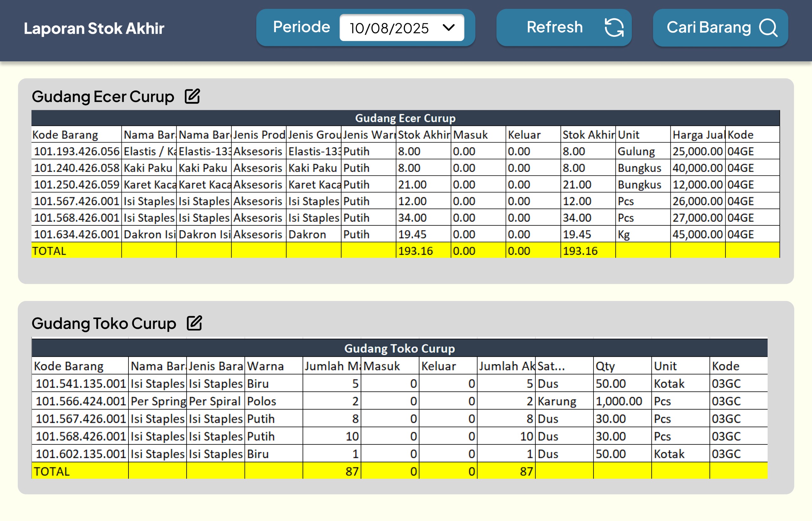Image resolution: width=812 pixels, height=521 pixels.
Task: Click the Karung unit cell
Action: [564, 401]
